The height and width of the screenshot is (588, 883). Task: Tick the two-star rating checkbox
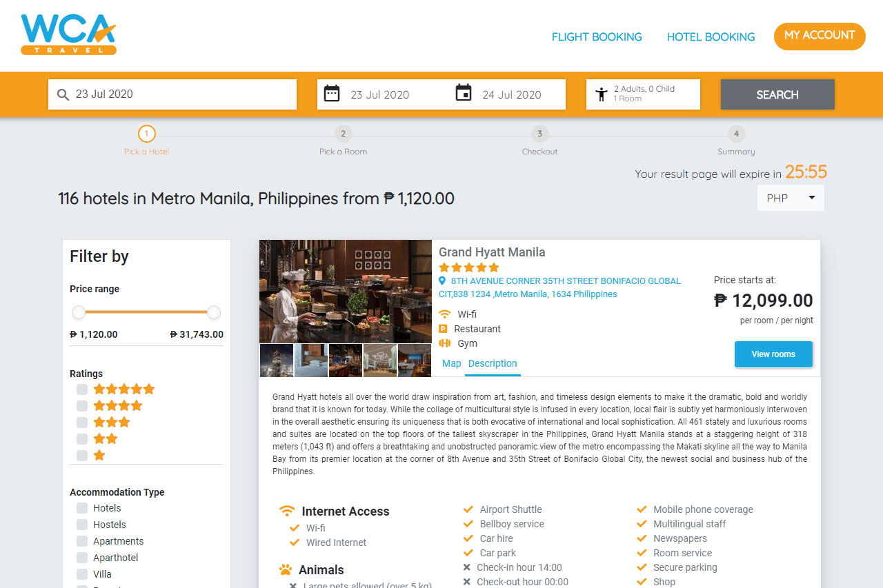82,439
